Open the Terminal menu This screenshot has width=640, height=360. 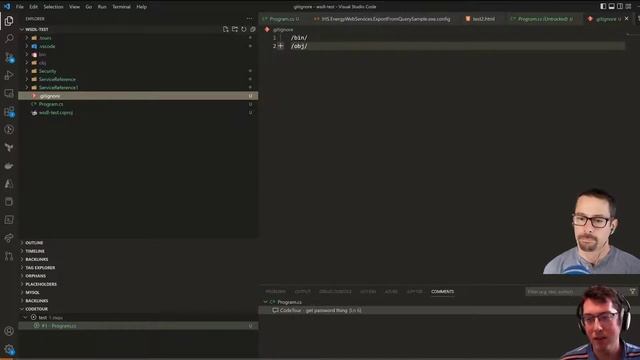pyautogui.click(x=121, y=7)
